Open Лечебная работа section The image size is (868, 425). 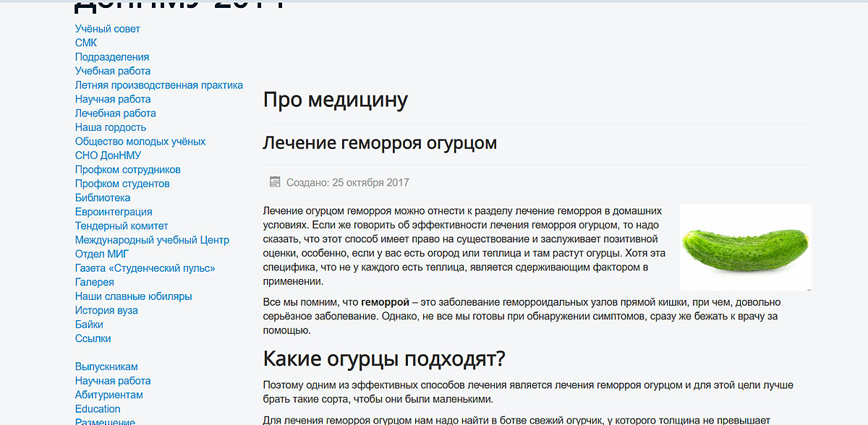[x=116, y=113]
